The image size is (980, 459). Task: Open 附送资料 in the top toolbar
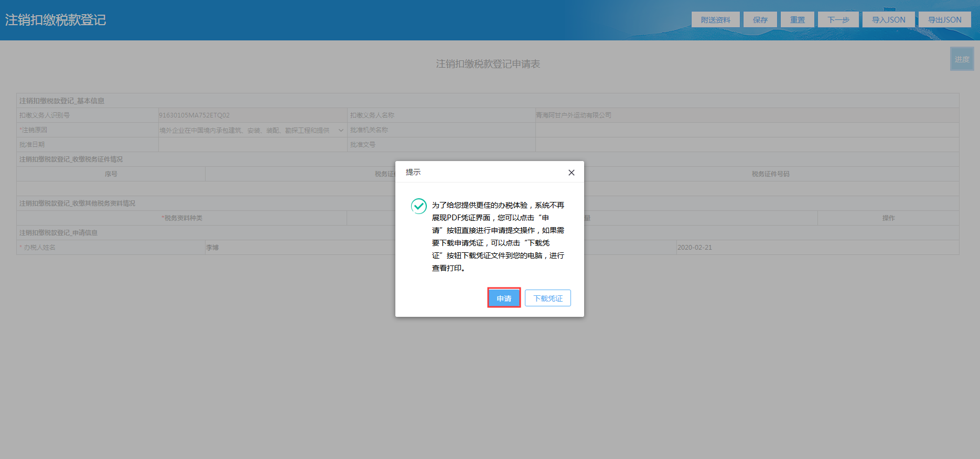[x=716, y=19]
